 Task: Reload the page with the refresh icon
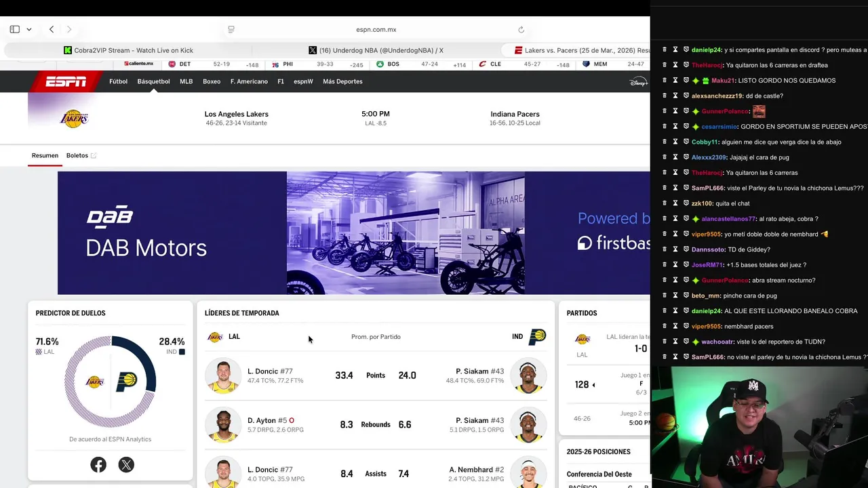(521, 29)
